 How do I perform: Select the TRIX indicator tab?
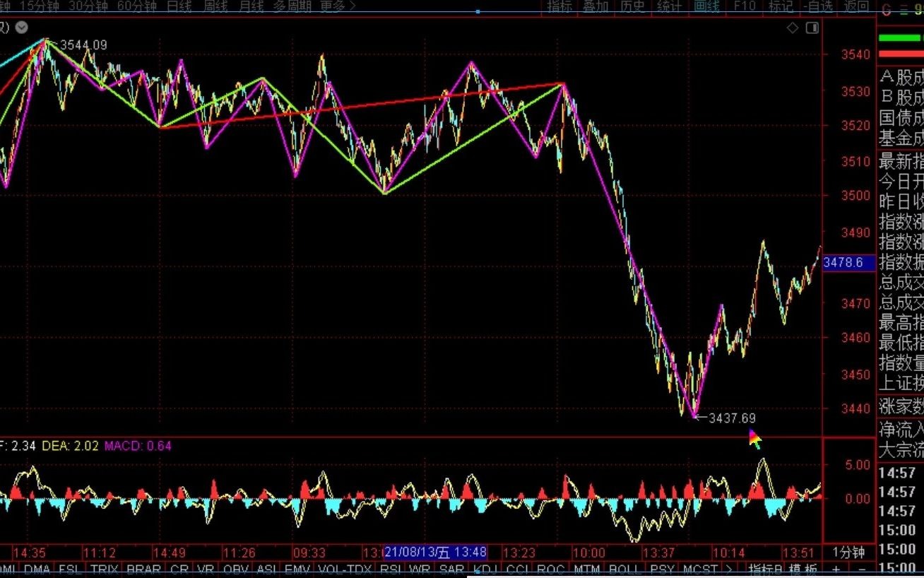point(105,570)
